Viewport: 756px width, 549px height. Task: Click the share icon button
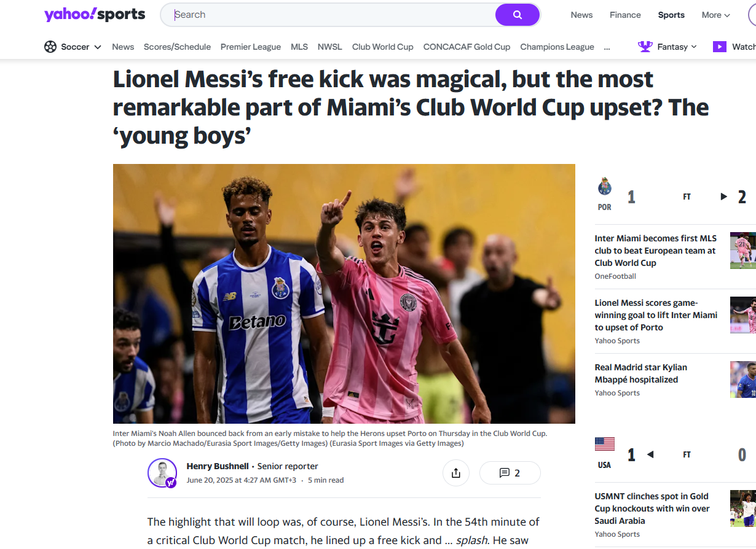[456, 473]
